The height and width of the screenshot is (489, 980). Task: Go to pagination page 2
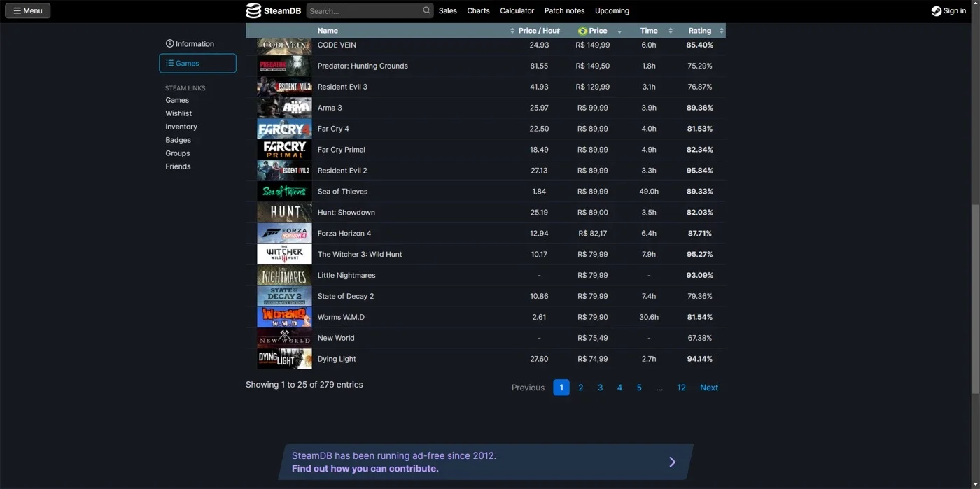pos(580,388)
